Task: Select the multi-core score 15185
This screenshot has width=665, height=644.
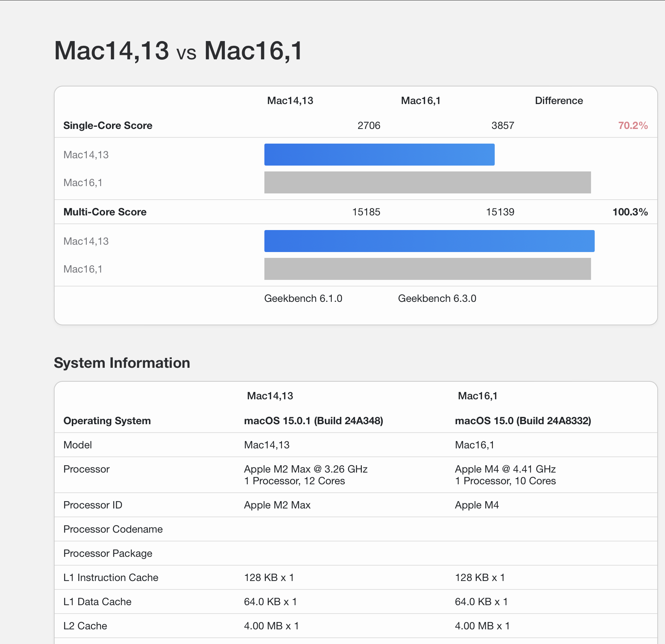Action: 366,212
